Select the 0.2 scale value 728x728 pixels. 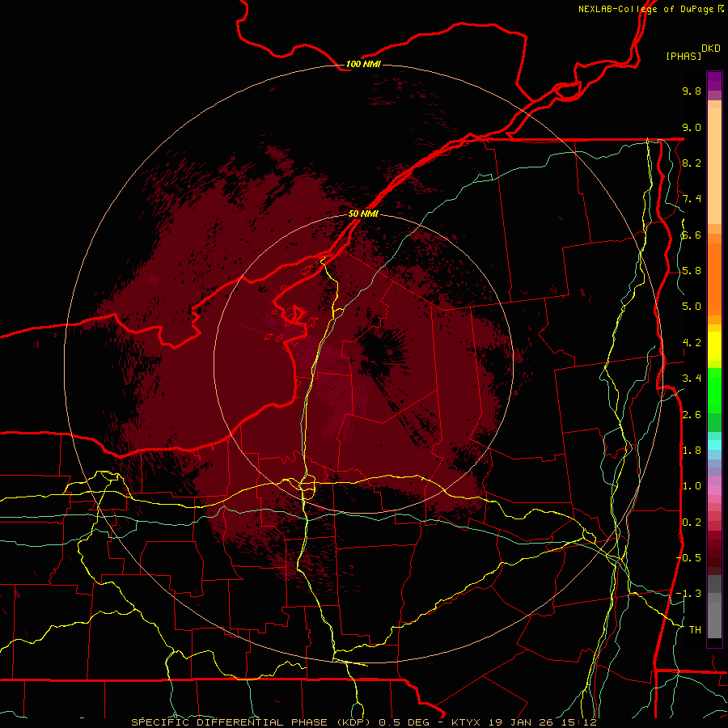(692, 523)
